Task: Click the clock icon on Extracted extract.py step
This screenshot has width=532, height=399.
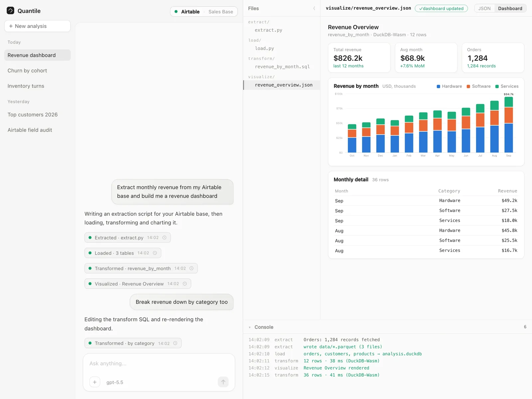Action: (164, 238)
